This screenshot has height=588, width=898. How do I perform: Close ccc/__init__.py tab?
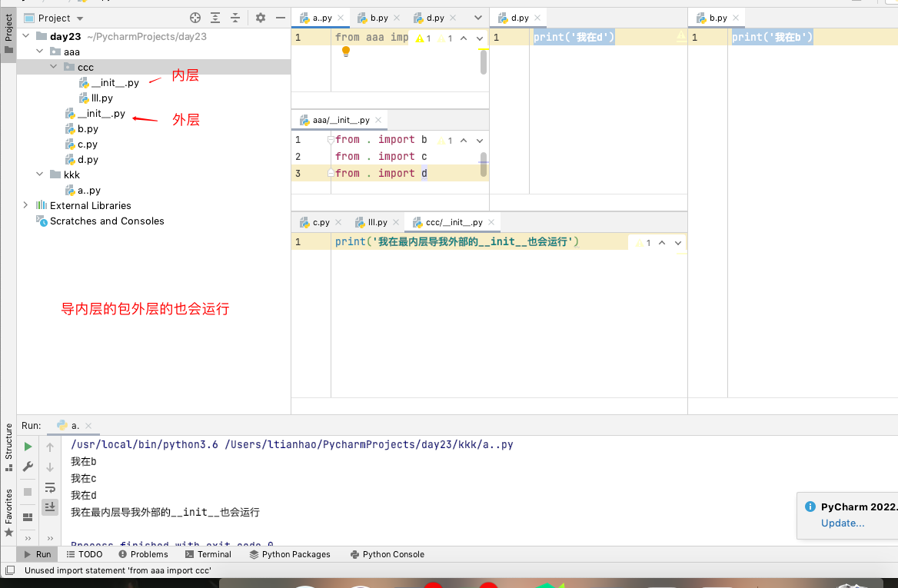point(491,222)
